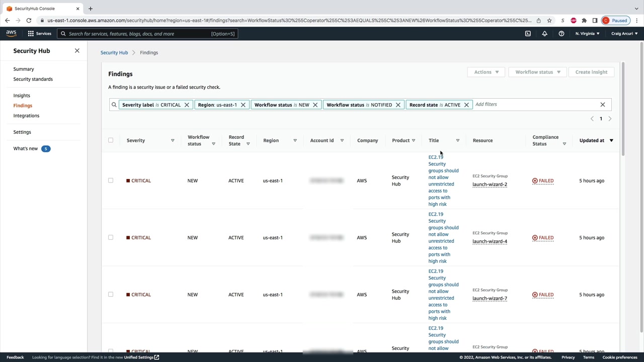Check the launch-wizard-4 finding row
The image size is (644, 362).
111,237
